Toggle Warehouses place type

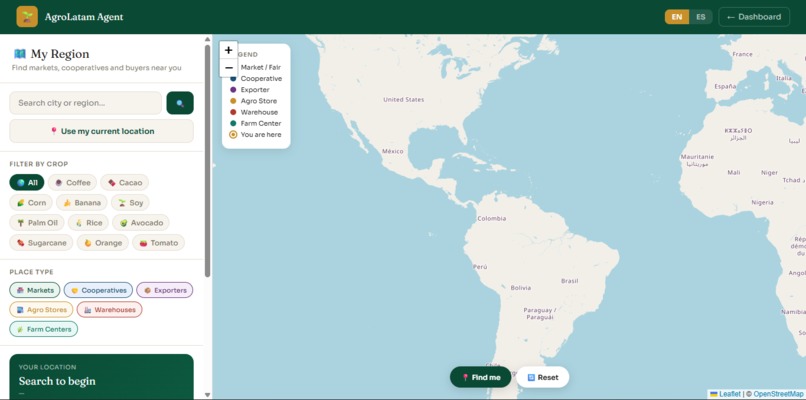(x=109, y=310)
